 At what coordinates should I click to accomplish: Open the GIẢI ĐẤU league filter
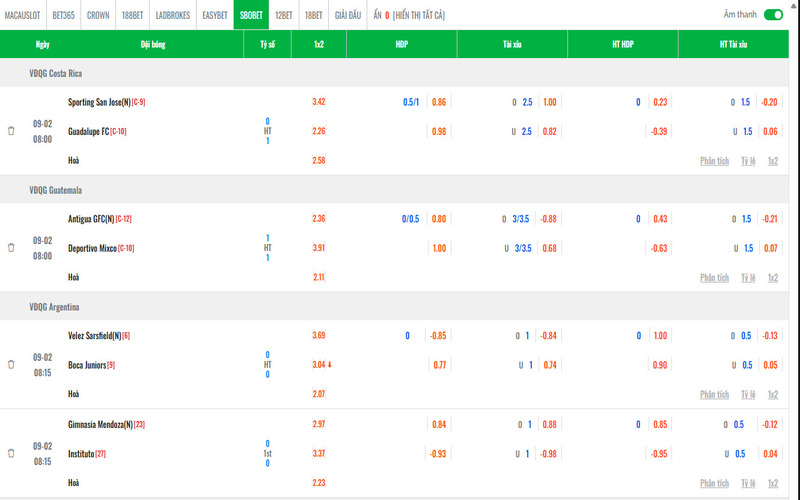[348, 15]
